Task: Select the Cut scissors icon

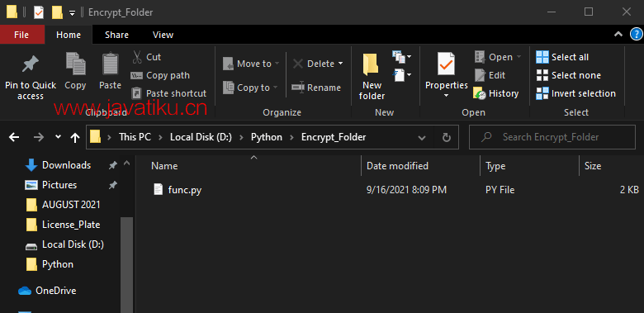Action: (x=137, y=57)
